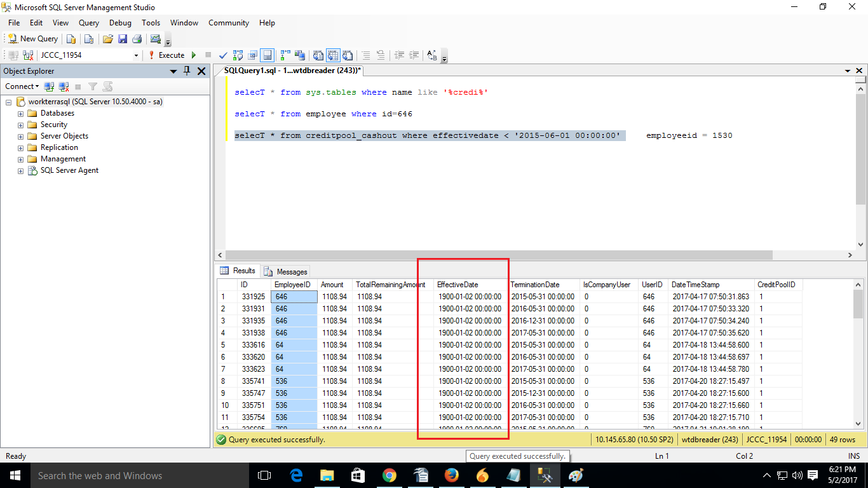This screenshot has height=488, width=868.
Task: Toggle IntelliSense Enabled toolbar button
Action: [x=268, y=55]
